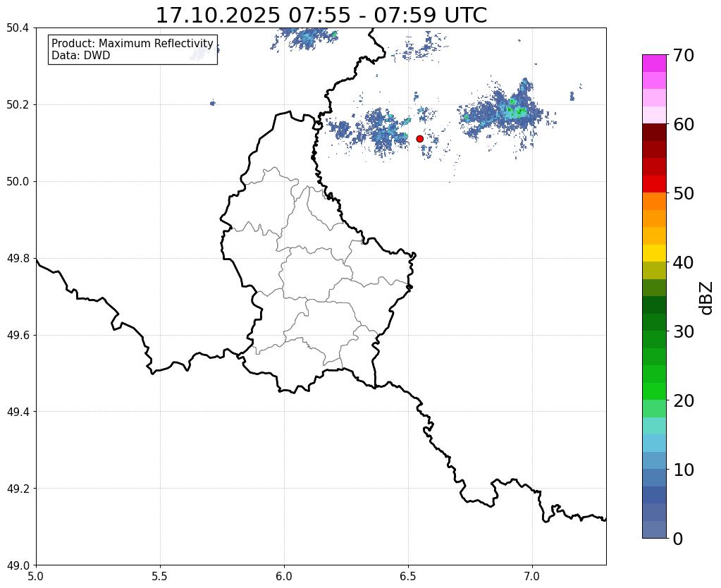Screen dimensions: 721x588
Task: Click the Product: Maximum Reflectivity label
Action: point(133,43)
